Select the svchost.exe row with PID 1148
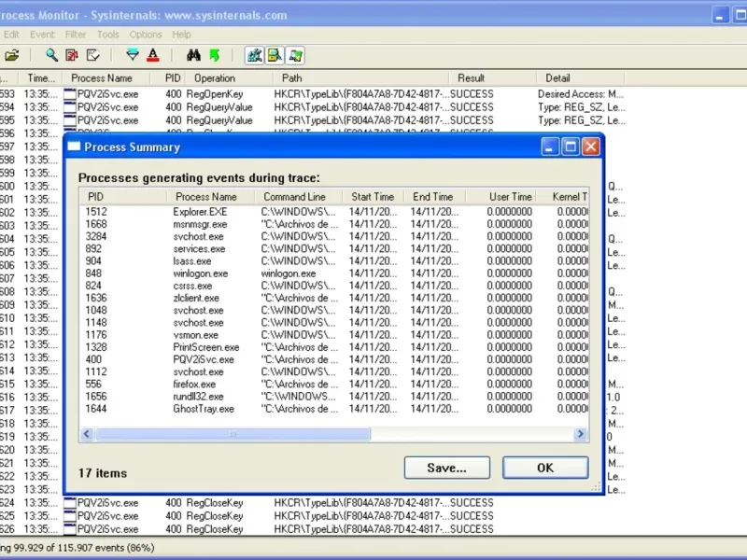Viewport: 747px width, 560px height. 334,323
